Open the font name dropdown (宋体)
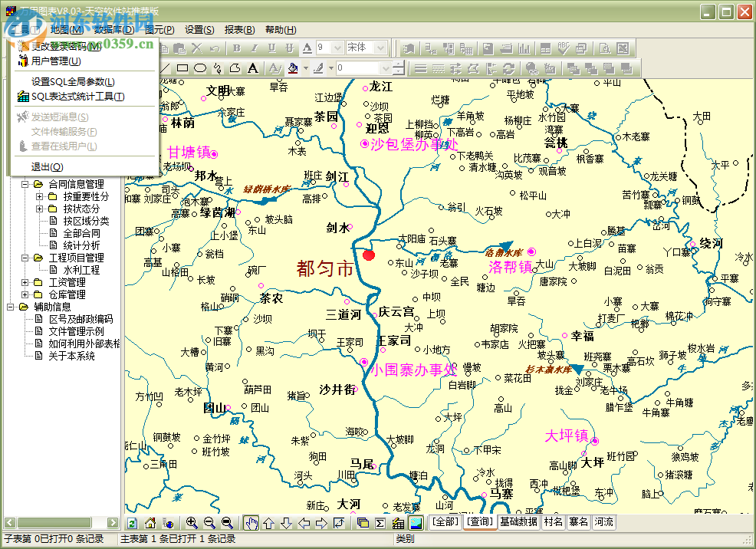 (381, 48)
